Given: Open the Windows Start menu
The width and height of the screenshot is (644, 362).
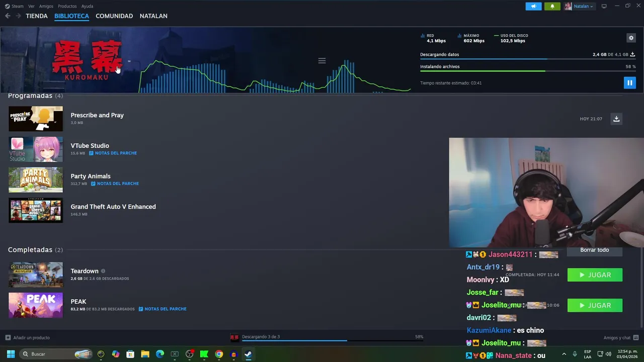Looking at the screenshot, I should coord(11,354).
